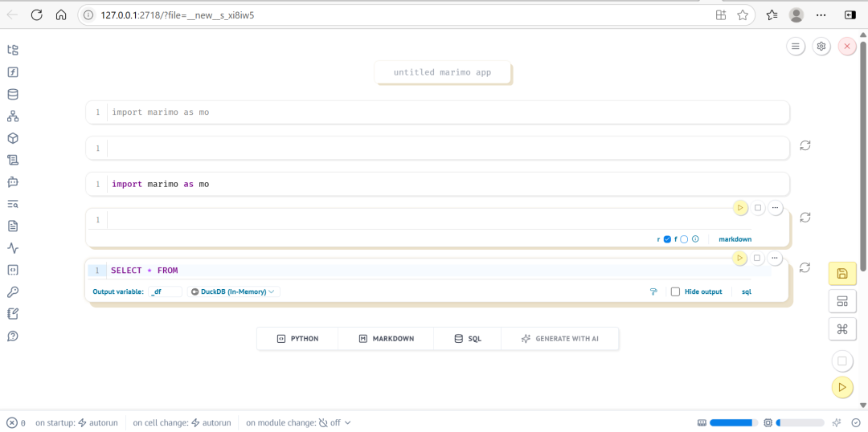Open the dependency graph sidebar icon

tap(13, 116)
